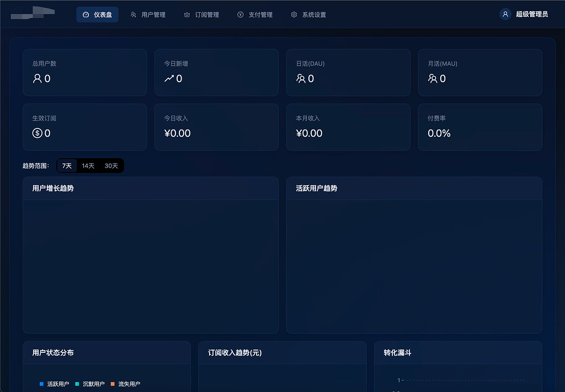The width and height of the screenshot is (565, 392).
Task: Select the 30天 trend range
Action: point(111,165)
